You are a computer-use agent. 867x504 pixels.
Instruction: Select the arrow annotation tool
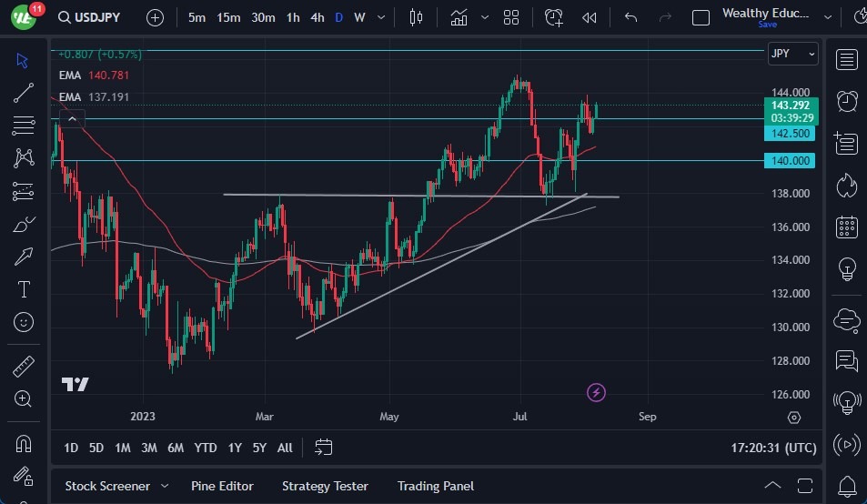click(24, 257)
